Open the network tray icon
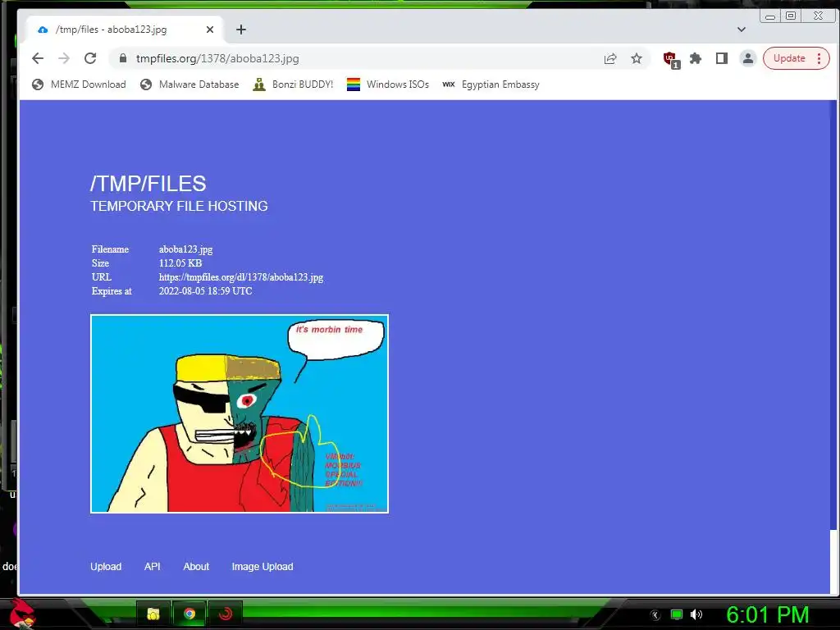The height and width of the screenshot is (630, 840). [677, 614]
